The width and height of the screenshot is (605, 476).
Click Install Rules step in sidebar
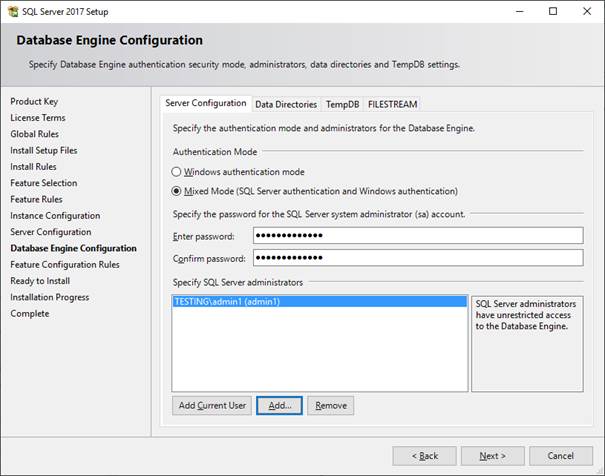[x=33, y=167]
